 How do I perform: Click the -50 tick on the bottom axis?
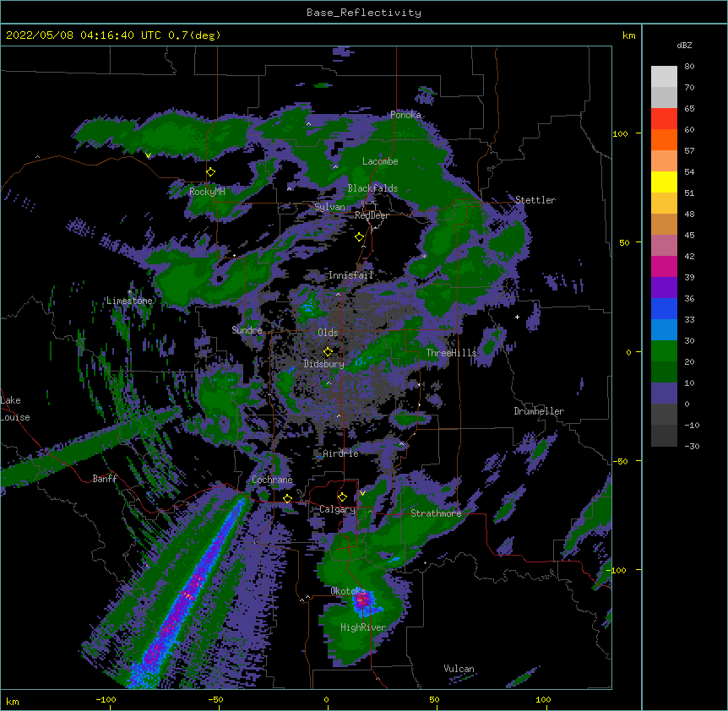215,699
